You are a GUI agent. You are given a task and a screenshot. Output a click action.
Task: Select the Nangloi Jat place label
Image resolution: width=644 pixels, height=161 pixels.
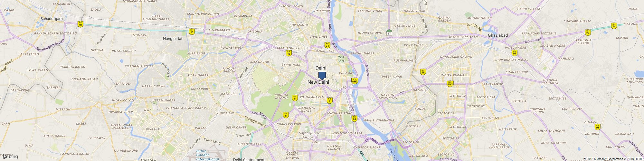(173, 39)
